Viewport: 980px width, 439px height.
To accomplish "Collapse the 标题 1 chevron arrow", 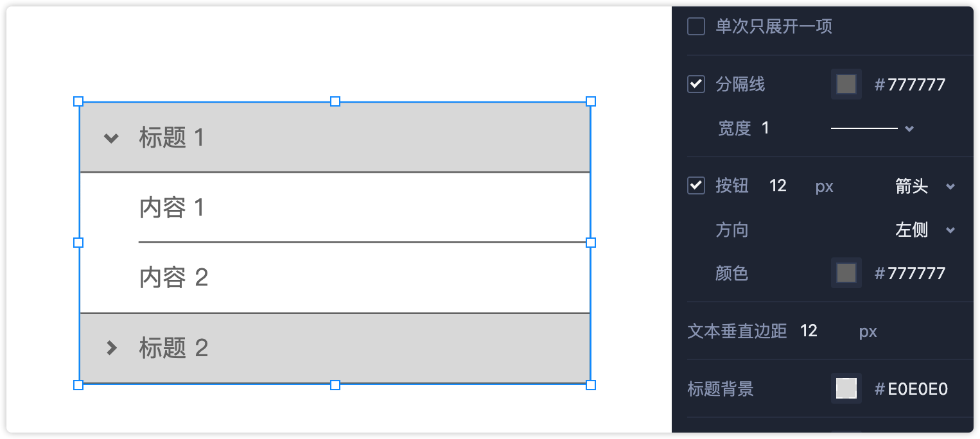I will pos(112,137).
